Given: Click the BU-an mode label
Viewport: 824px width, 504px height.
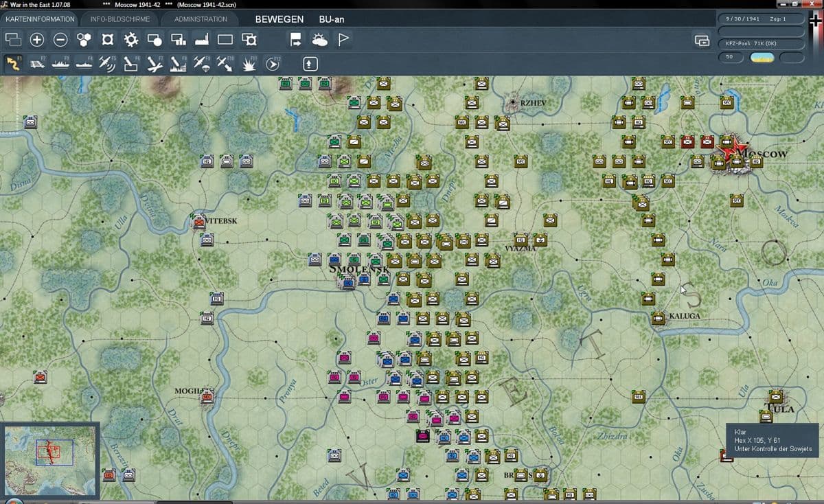Looking at the screenshot, I should point(332,19).
